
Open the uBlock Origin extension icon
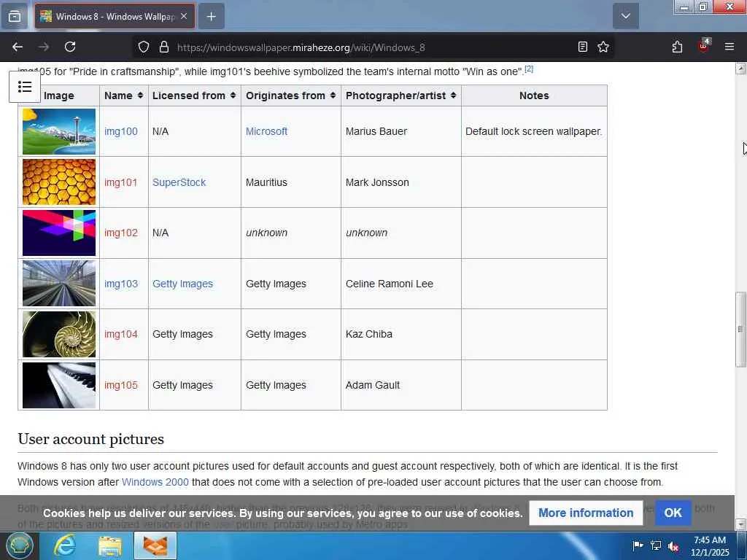pos(704,46)
